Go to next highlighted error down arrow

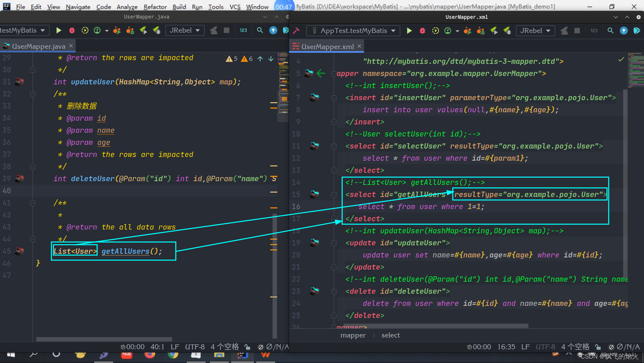coord(271,59)
